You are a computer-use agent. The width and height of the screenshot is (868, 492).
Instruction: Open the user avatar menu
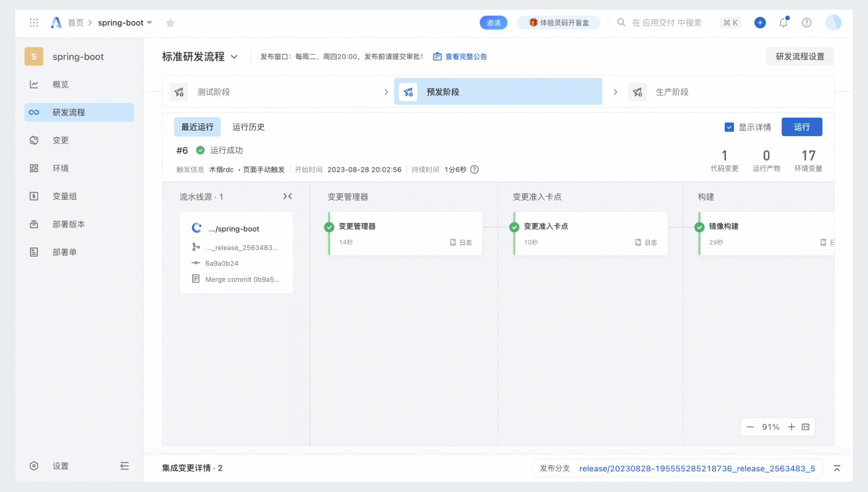click(x=833, y=23)
